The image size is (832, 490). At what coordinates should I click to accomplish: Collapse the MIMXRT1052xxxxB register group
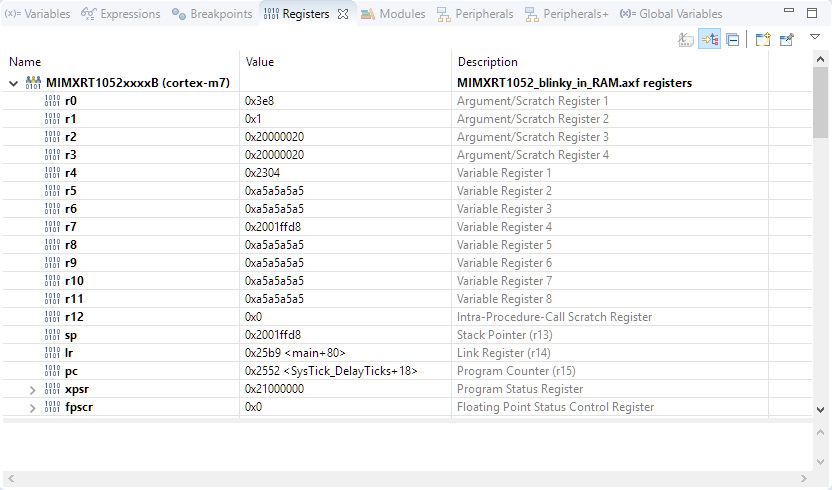click(14, 83)
